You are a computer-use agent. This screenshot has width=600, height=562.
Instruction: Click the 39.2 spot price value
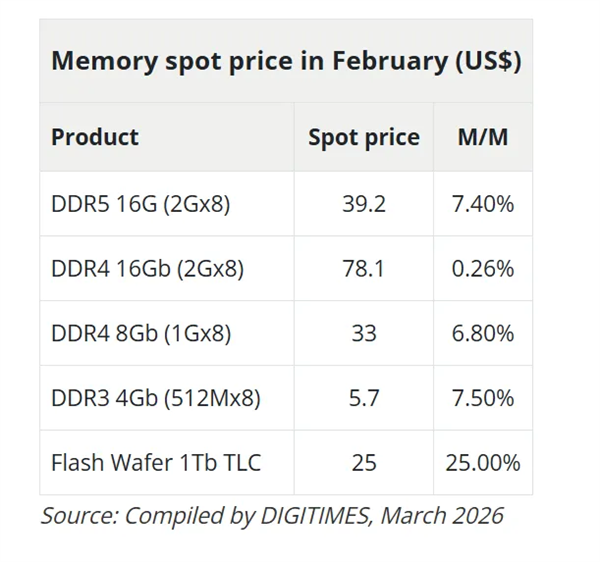click(363, 204)
